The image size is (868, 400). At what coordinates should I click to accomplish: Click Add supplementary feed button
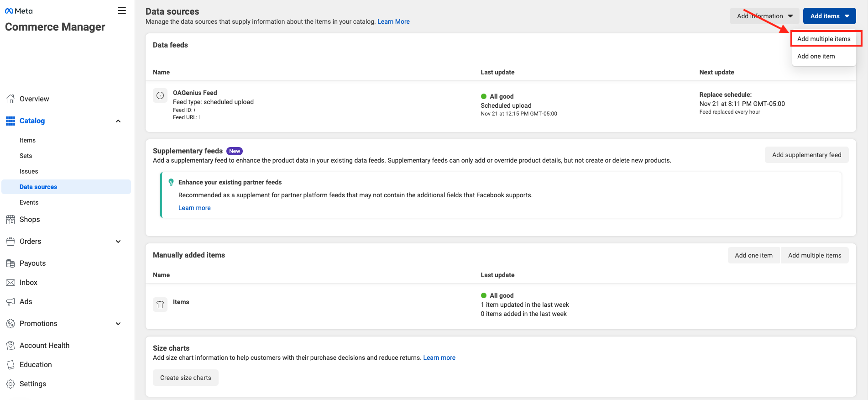(x=806, y=155)
